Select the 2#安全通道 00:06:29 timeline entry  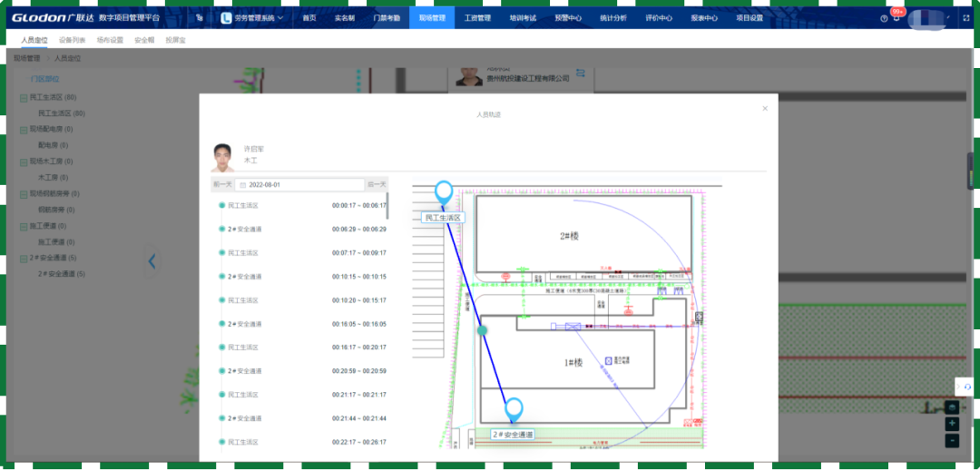click(303, 230)
